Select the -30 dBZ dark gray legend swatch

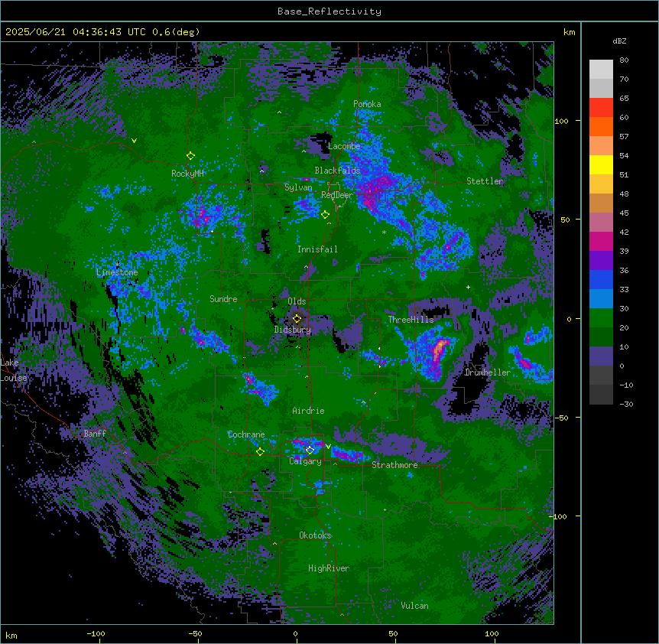pyautogui.click(x=601, y=395)
